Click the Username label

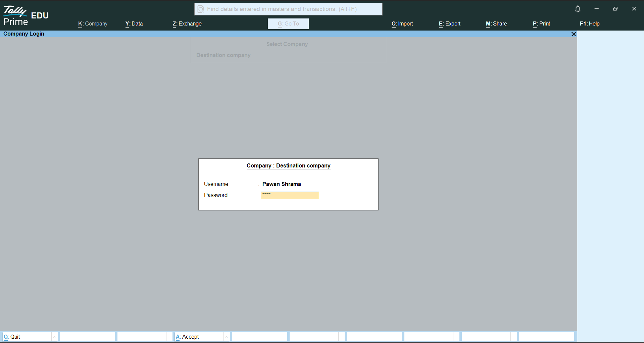[x=216, y=184]
